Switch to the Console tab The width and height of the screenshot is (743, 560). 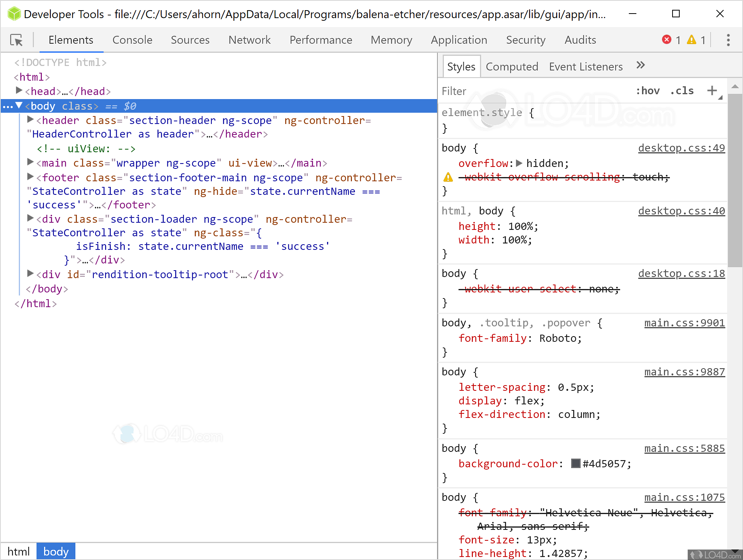[x=132, y=40]
